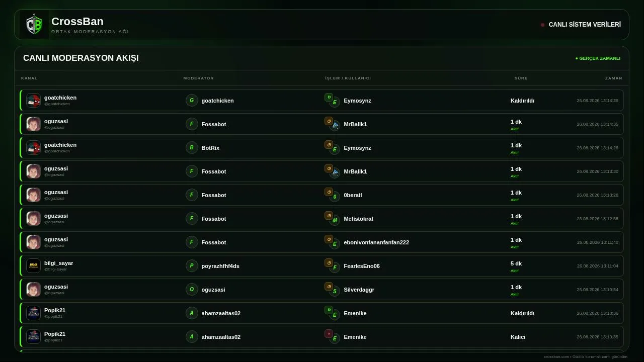
Task: Click the timeout icon beside Silverdaggr
Action: point(329,286)
